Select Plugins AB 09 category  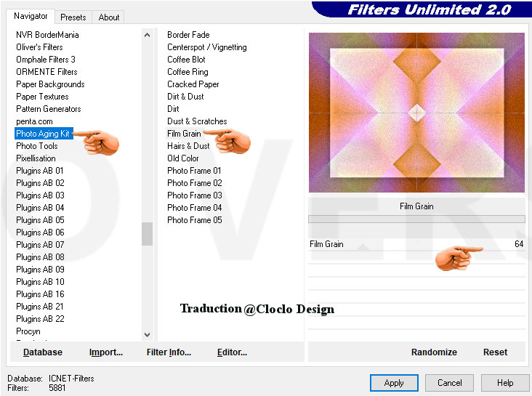click(x=40, y=270)
